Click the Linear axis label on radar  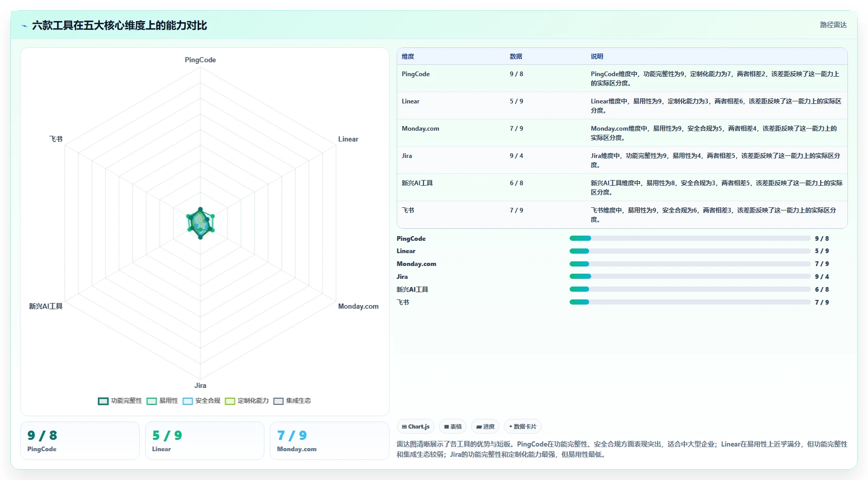pos(348,139)
